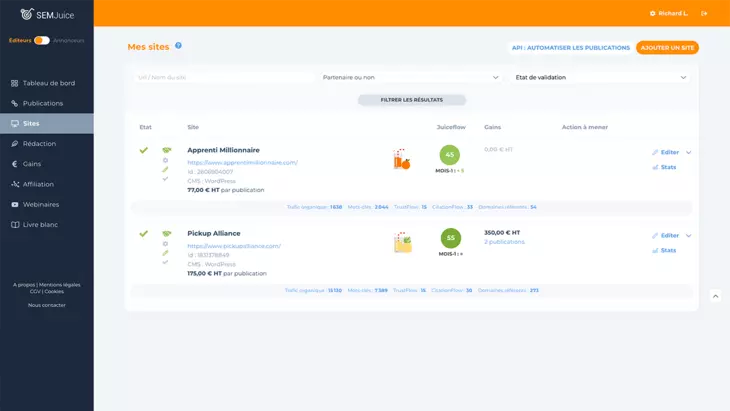Open Livre blanc in sidebar

(47, 224)
